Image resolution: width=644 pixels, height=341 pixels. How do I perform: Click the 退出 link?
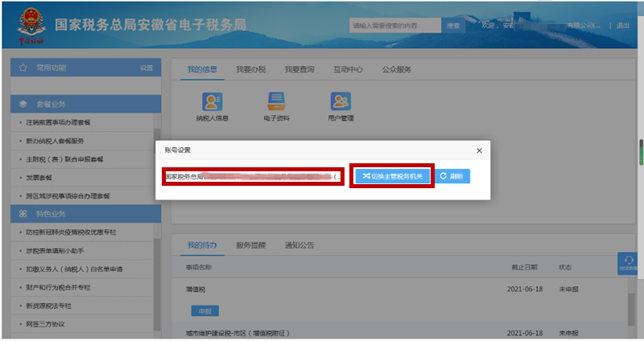(x=622, y=26)
